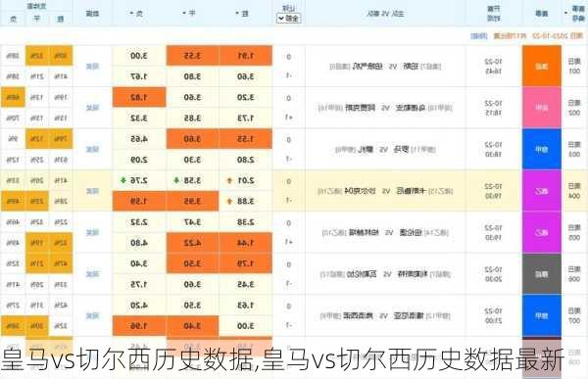The height and width of the screenshot is (379, 588).
Task: Select 1.73 handicap win odds in match 002
Action: pyautogui.click(x=246, y=118)
